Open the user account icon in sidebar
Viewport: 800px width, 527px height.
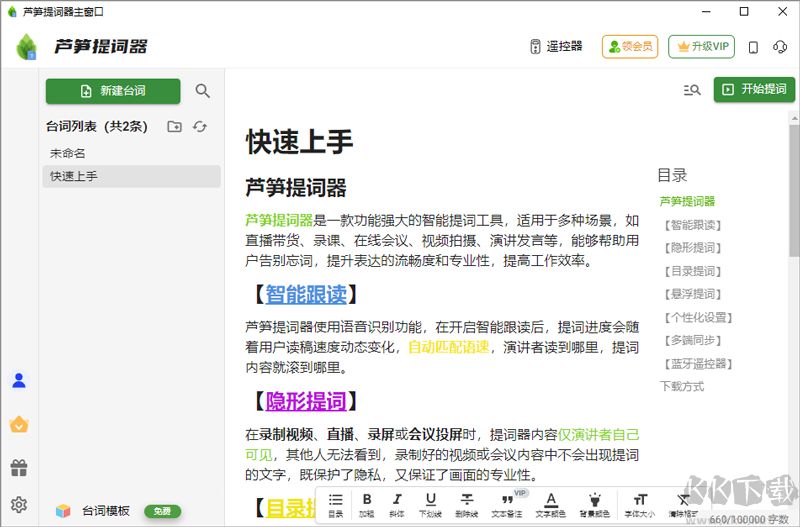click(x=19, y=381)
